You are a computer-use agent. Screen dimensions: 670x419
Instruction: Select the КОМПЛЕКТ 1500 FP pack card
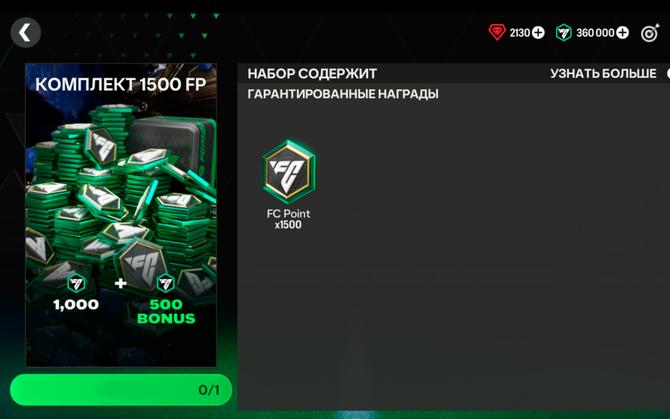point(121,215)
